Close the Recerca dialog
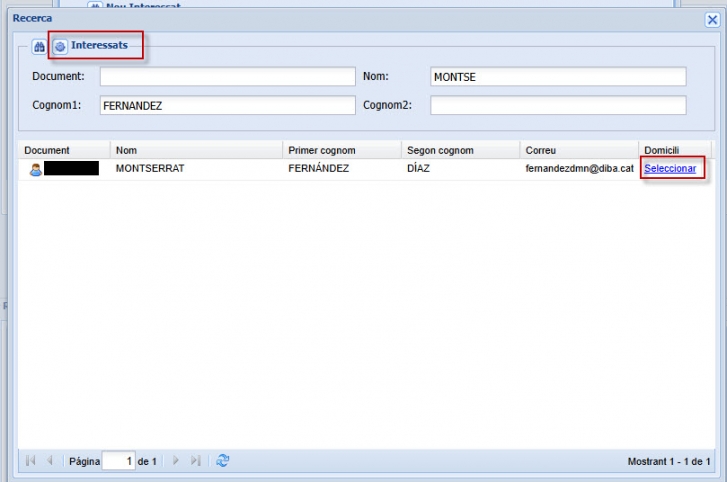This screenshot has height=482, width=727. point(712,19)
